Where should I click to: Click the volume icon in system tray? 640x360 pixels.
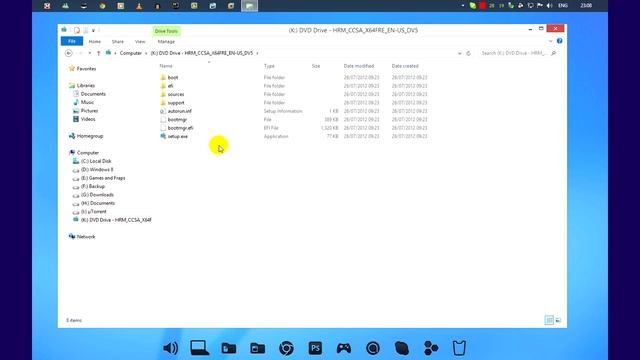click(x=549, y=6)
